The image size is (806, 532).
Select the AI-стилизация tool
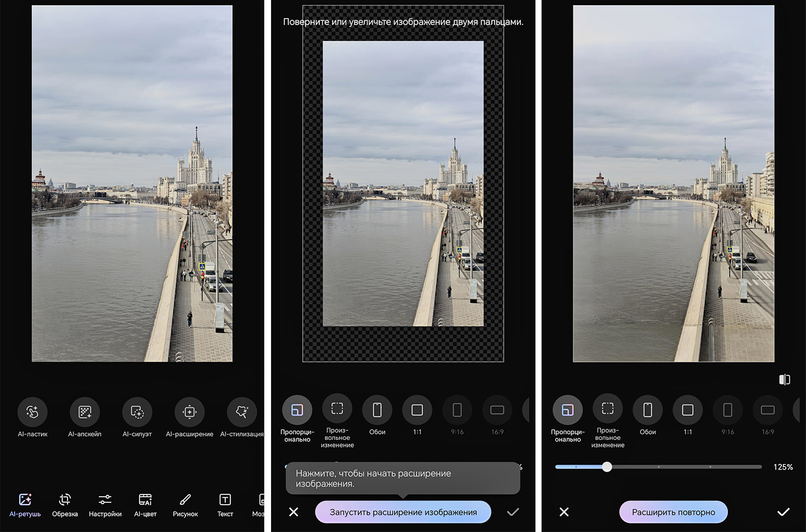coord(242,412)
